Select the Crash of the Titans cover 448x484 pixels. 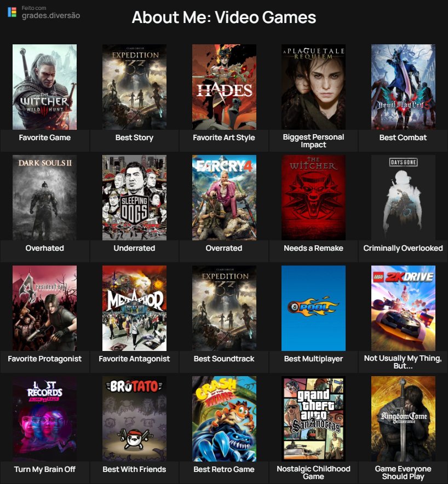coord(224,418)
